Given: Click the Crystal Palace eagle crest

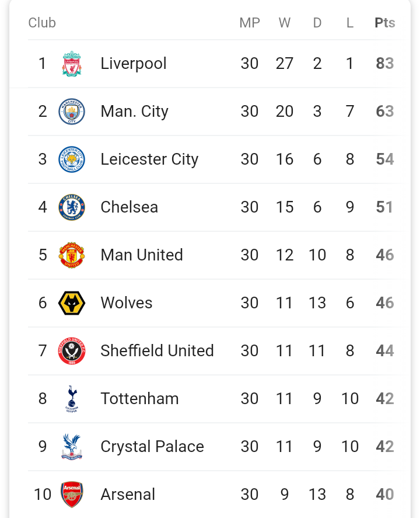Looking at the screenshot, I should (72, 447).
